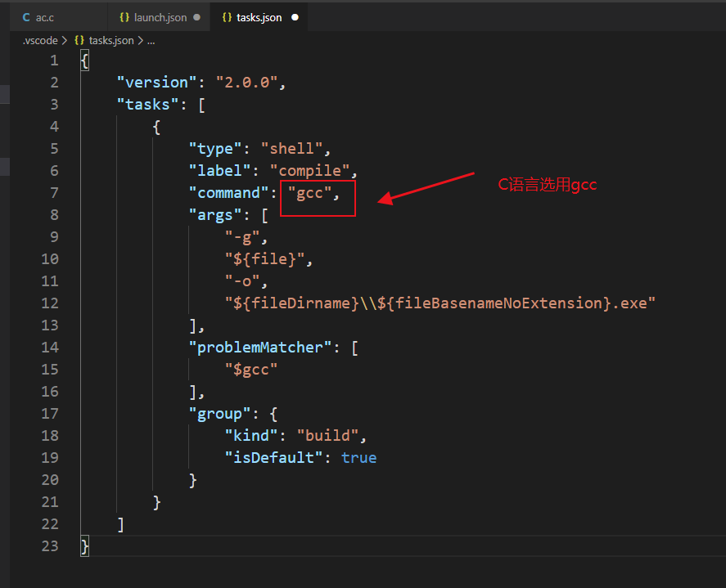Click unsaved dot on launch.json tab
Image resolution: width=726 pixels, height=588 pixels.
(x=196, y=17)
